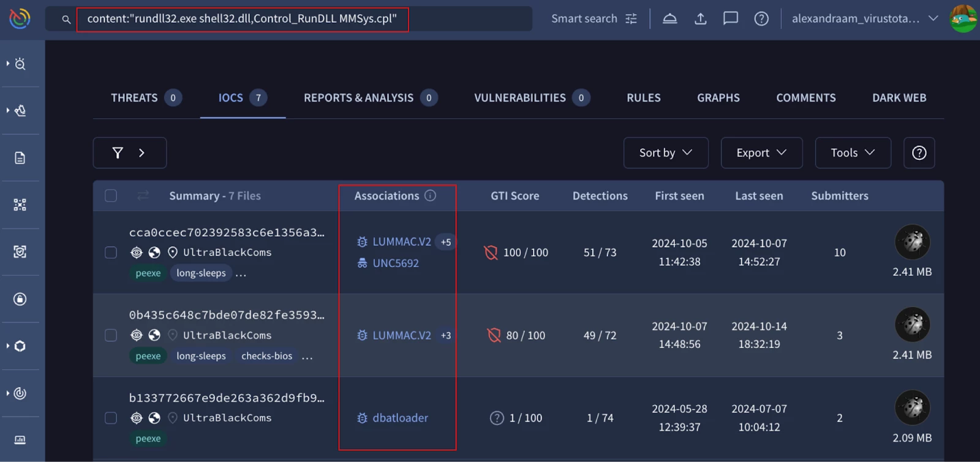Click the user avatar picture
980x462 pixels.
click(x=963, y=18)
